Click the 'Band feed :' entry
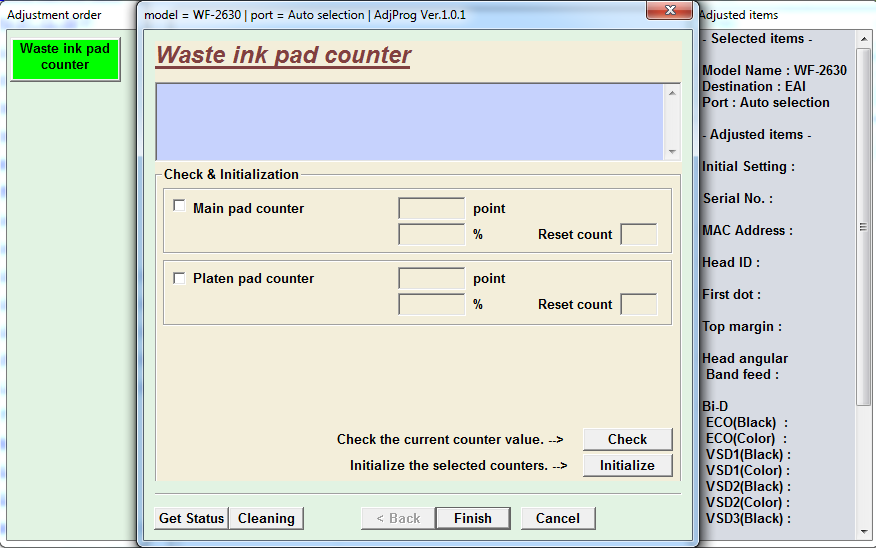876x548 pixels. (x=742, y=375)
